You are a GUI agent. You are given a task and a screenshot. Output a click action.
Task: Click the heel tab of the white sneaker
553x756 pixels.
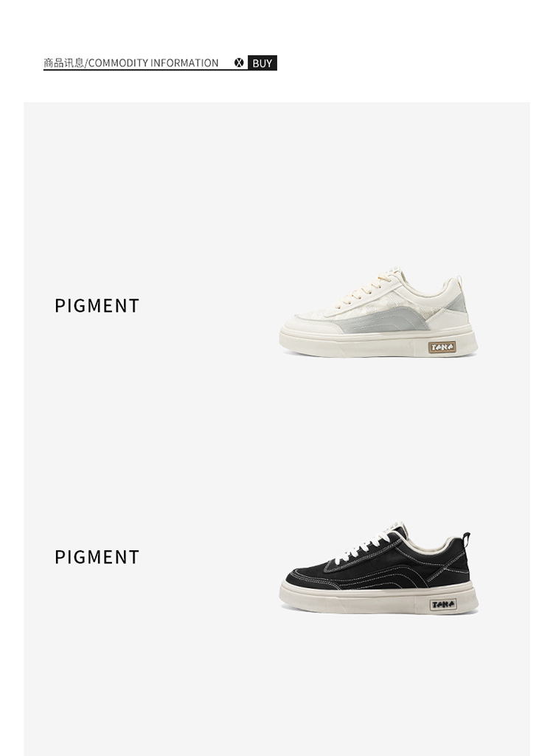click(x=459, y=283)
